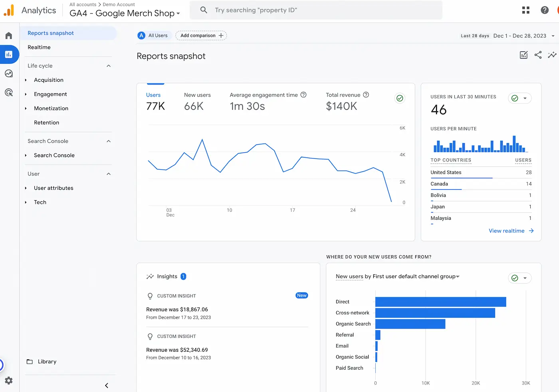Open the Admin settings gear
This screenshot has height=392, width=559.
pyautogui.click(x=9, y=381)
